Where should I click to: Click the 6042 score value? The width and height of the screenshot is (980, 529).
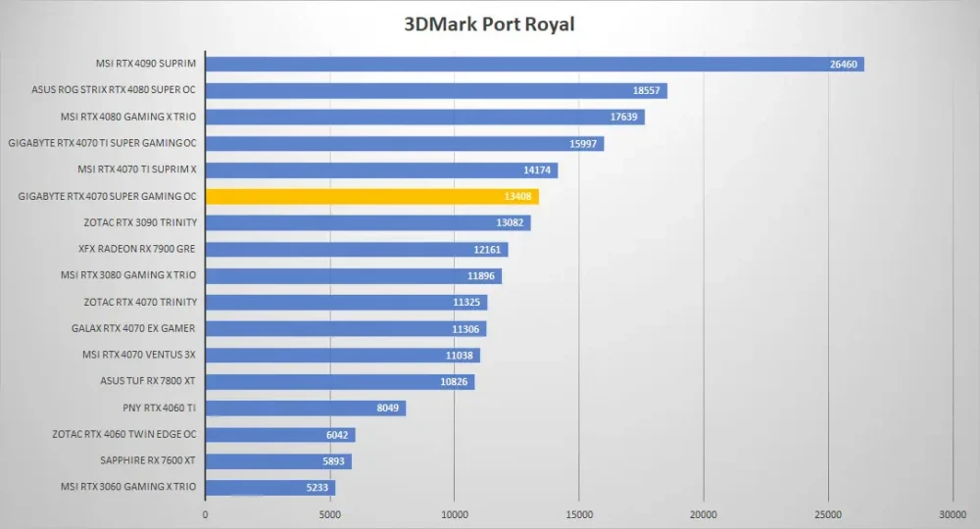coord(337,435)
